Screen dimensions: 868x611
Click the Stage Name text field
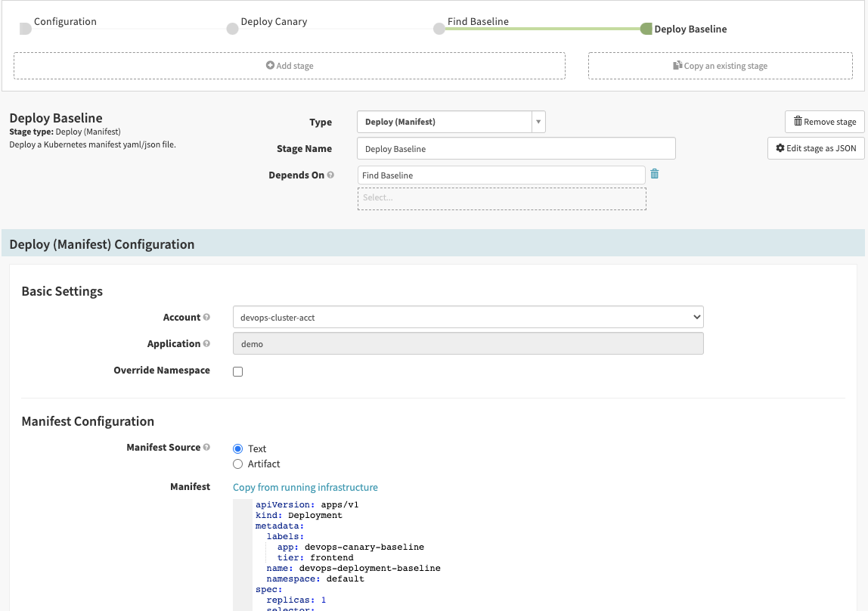tap(516, 149)
